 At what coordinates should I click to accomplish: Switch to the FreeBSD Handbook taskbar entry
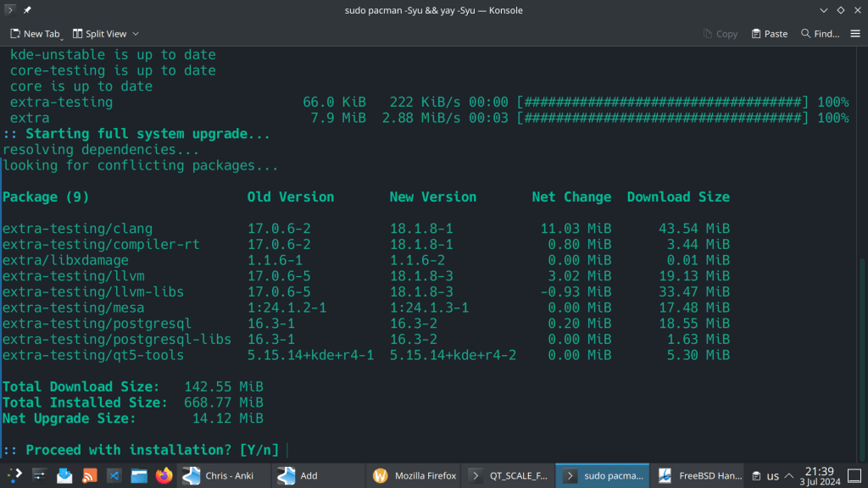tap(699, 475)
